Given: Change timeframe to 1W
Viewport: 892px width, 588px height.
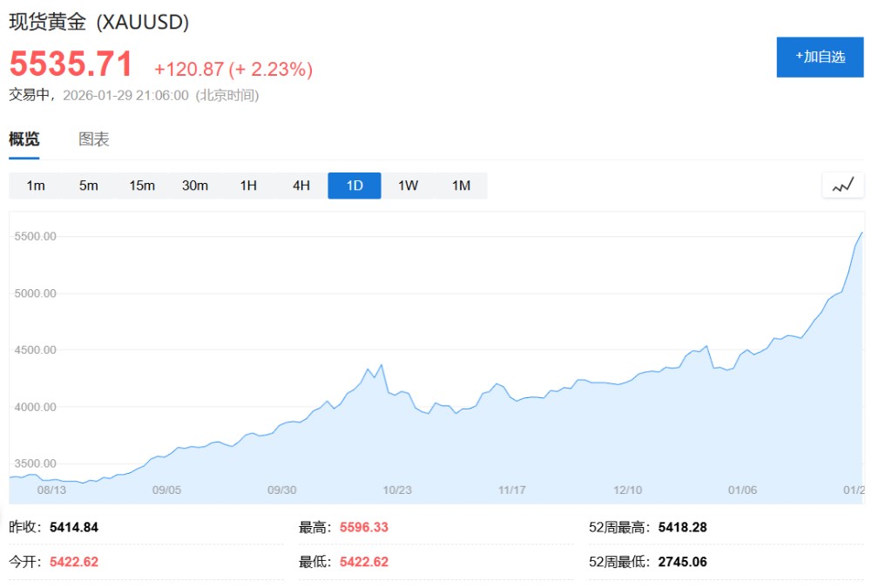Looking at the screenshot, I should coord(408,186).
